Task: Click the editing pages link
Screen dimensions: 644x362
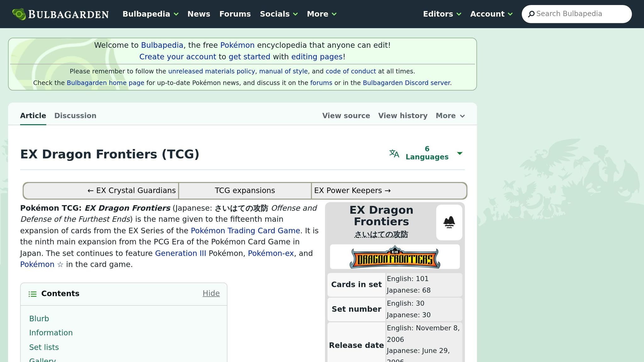Action: pos(317,57)
